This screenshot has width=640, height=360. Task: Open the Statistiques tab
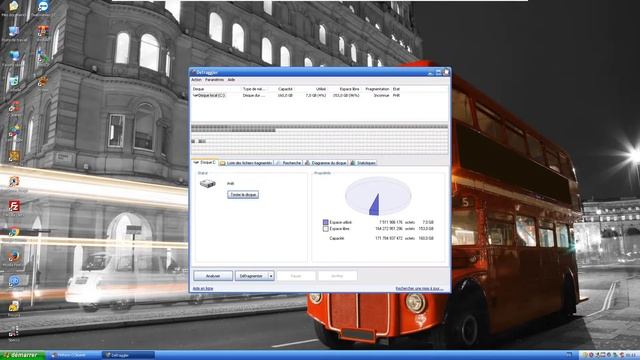363,163
